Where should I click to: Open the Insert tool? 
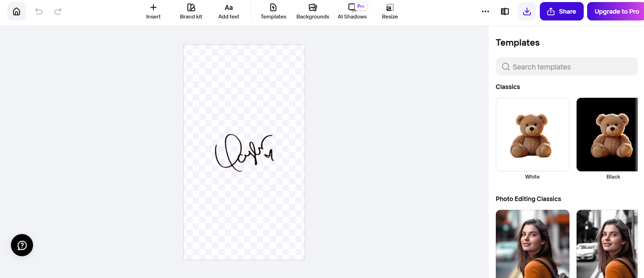coord(153,12)
